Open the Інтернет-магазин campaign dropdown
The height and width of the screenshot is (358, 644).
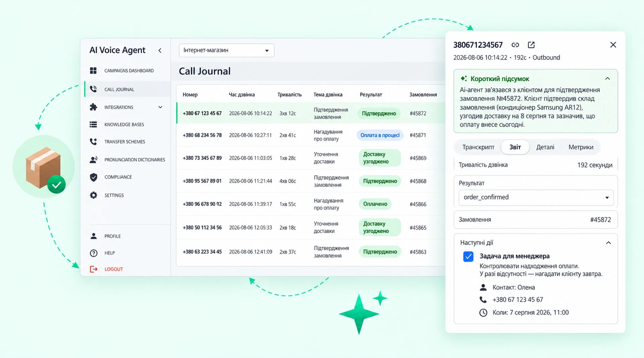(226, 50)
